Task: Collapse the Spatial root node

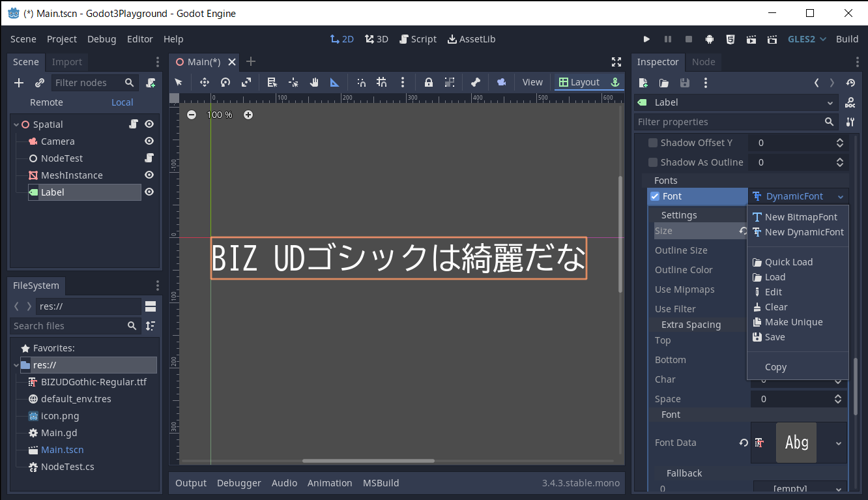Action: tap(16, 125)
